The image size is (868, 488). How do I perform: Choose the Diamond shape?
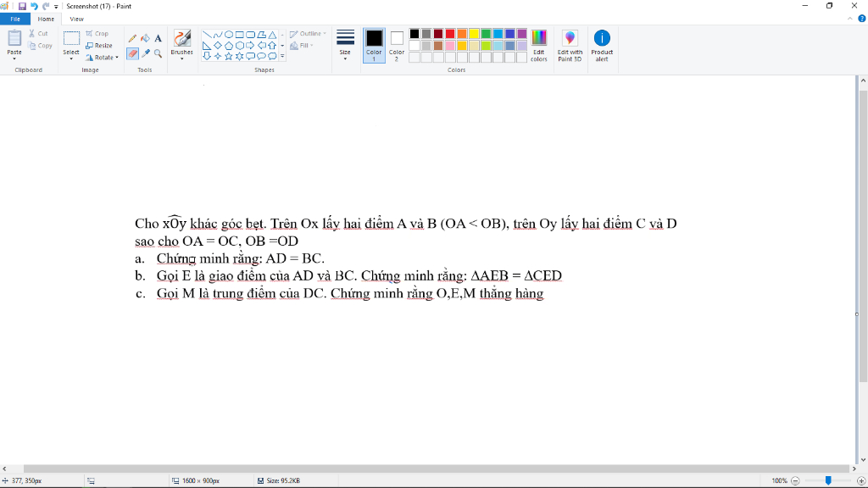pos(218,46)
